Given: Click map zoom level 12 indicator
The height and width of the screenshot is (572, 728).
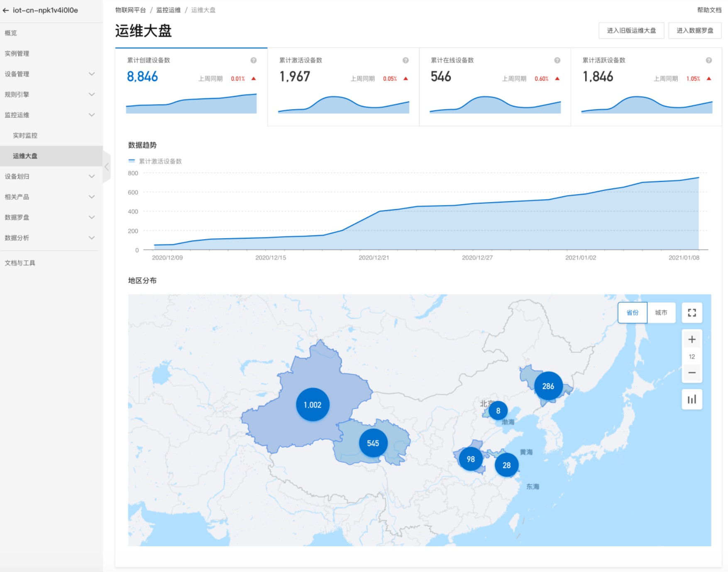Looking at the screenshot, I should [692, 357].
